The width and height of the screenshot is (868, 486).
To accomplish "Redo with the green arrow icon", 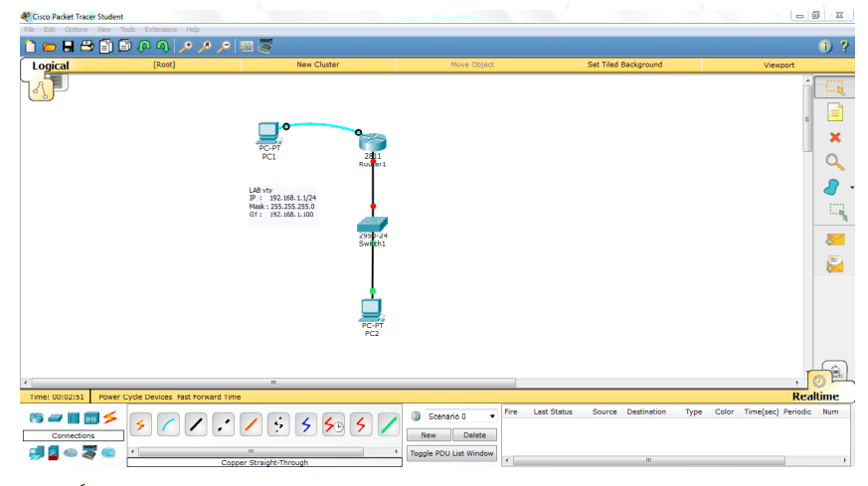I will 163,47.
